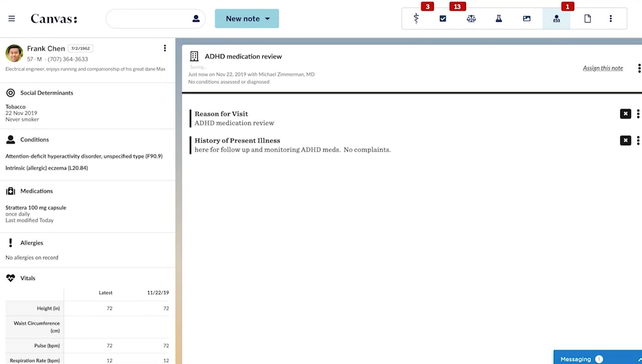This screenshot has height=364, width=642.
Task: Click the images panel icon in toolbar
Action: pos(526,18)
